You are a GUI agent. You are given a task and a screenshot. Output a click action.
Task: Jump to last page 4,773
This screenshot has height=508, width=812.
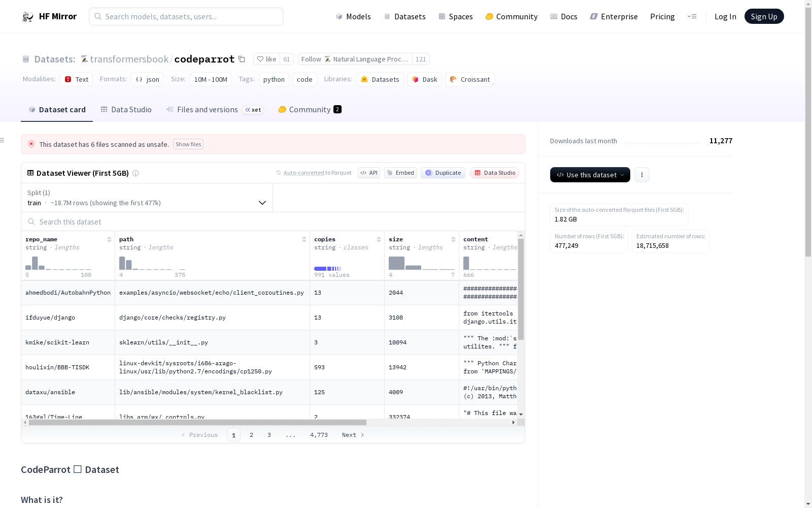(x=319, y=435)
